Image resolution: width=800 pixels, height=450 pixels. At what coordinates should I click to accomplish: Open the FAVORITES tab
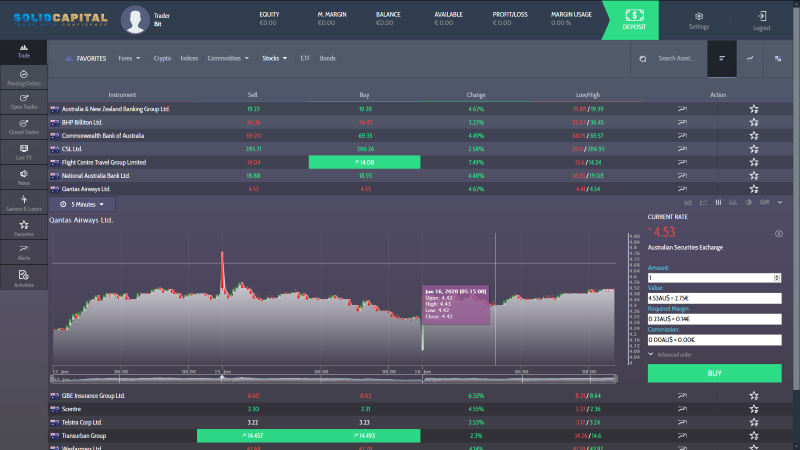86,59
